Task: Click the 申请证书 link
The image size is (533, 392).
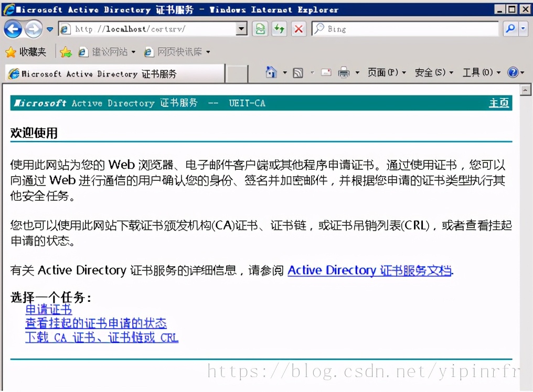Action: click(x=49, y=309)
